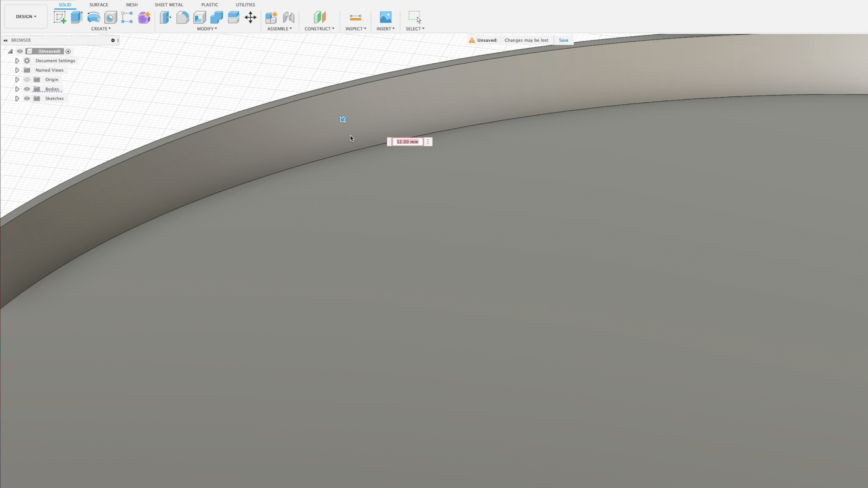Toggle visibility of the Sketches folder
The image size is (868, 488).
(x=27, y=98)
